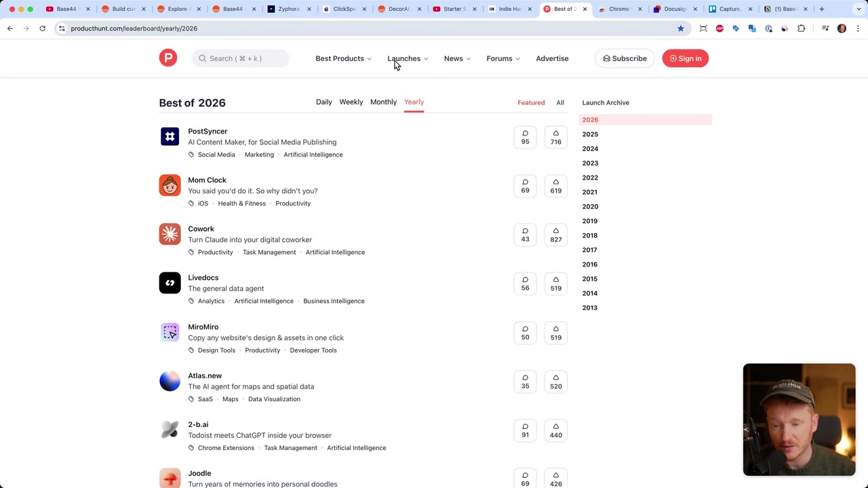Open the Product Hunt logo home link
The height and width of the screenshot is (488, 868).
click(168, 58)
